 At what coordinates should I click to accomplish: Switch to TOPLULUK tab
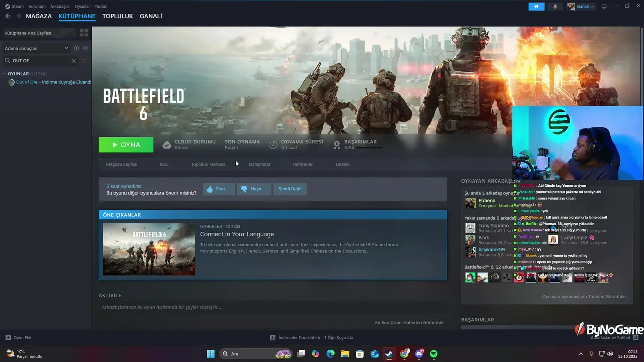tap(118, 16)
